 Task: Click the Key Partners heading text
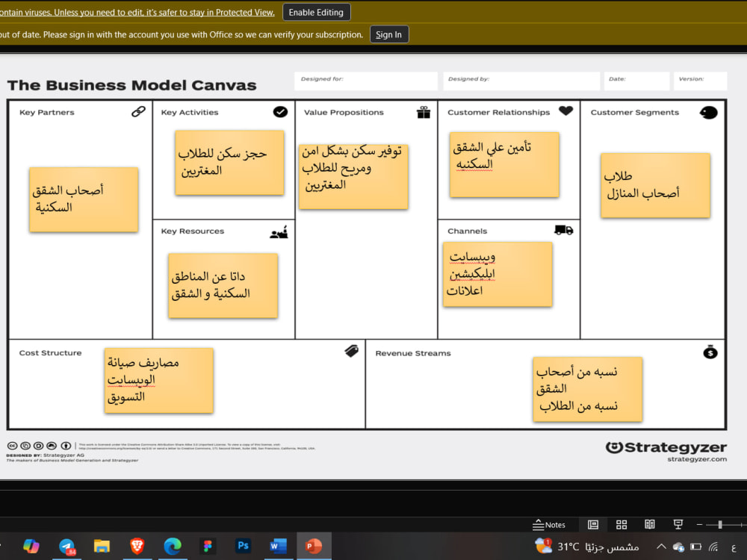coord(46,113)
